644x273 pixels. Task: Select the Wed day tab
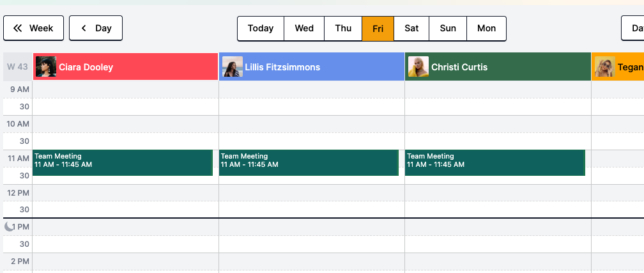304,28
